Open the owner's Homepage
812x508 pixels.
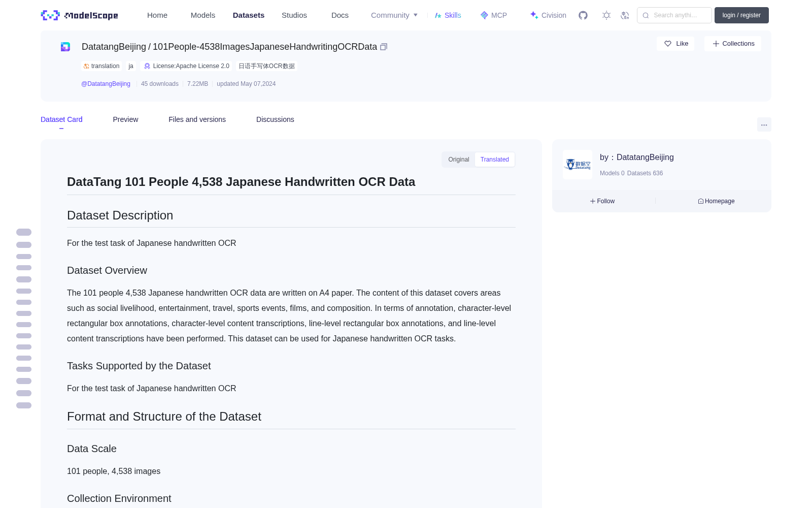point(716,201)
